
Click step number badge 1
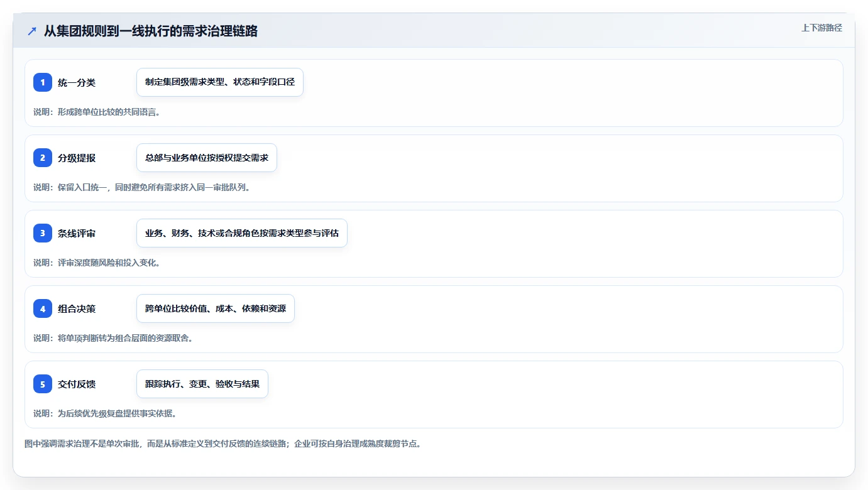click(43, 82)
